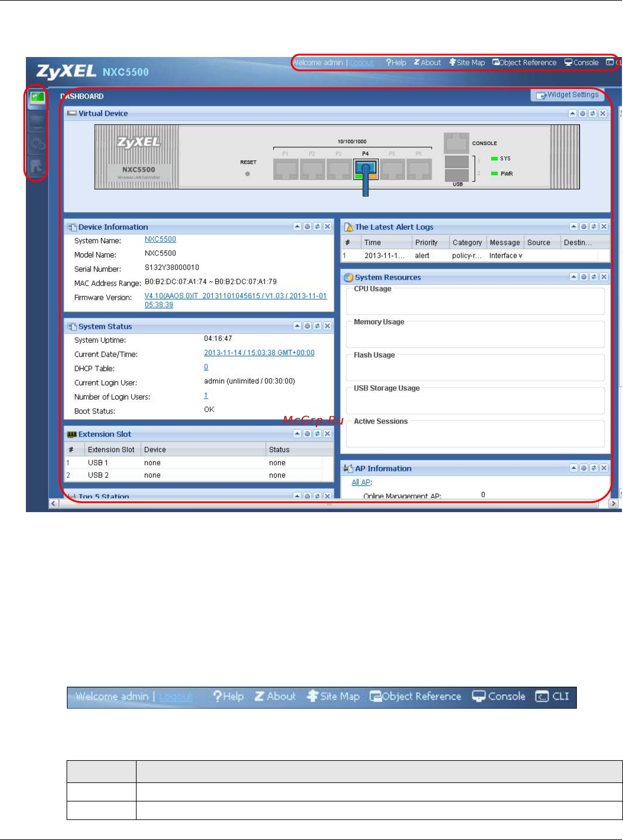Collapse the Latest Alert Logs widget
Image resolution: width=623 pixels, height=840 pixels.
(x=574, y=226)
